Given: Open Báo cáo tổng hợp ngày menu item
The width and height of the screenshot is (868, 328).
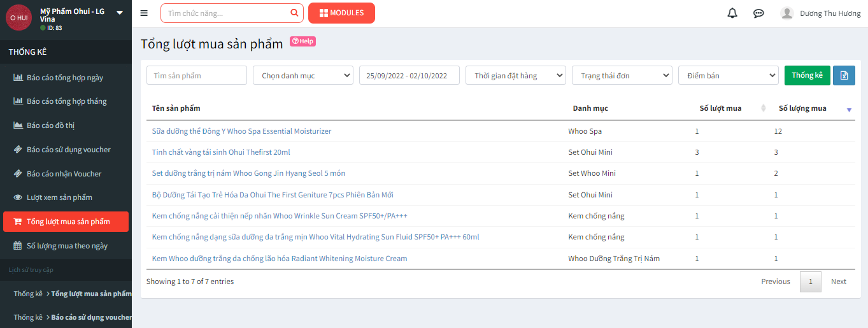Looking at the screenshot, I should click(64, 78).
